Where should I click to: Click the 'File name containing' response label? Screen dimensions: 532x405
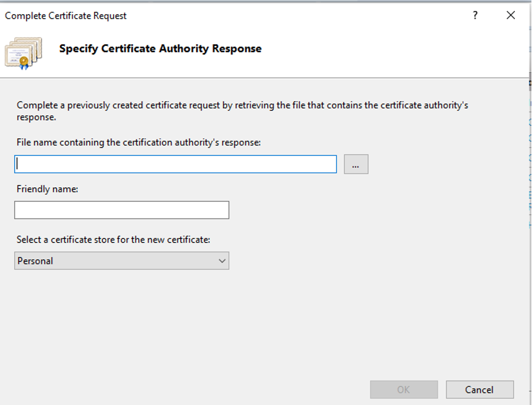[x=138, y=142]
